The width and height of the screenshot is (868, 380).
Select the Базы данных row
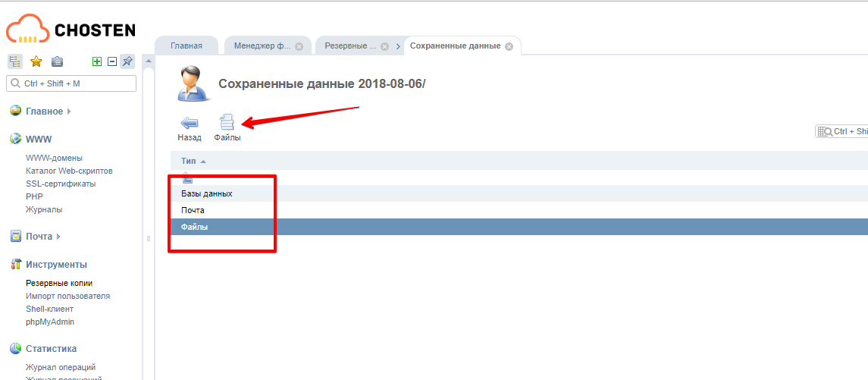coord(519,194)
